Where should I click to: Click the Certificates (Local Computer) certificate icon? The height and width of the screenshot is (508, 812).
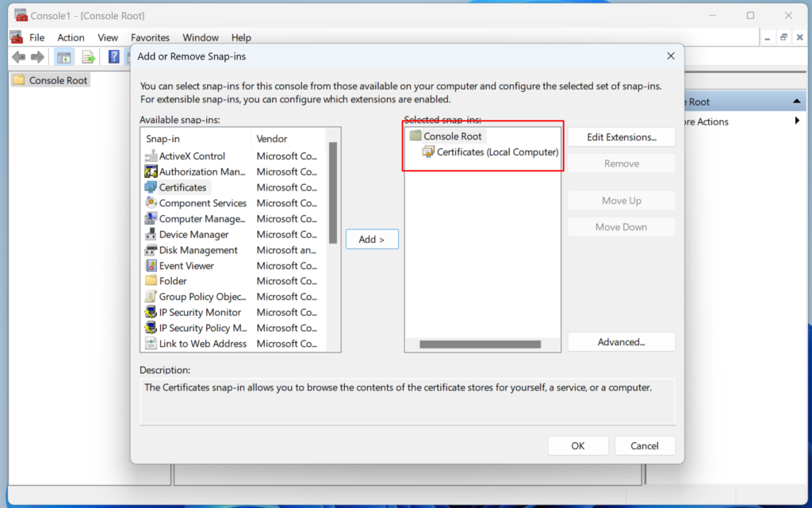(428, 152)
